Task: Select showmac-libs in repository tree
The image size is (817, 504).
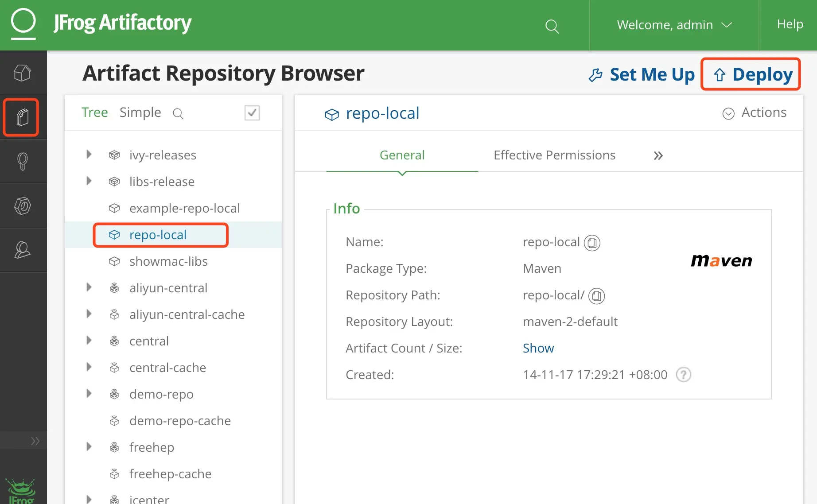Action: [168, 261]
